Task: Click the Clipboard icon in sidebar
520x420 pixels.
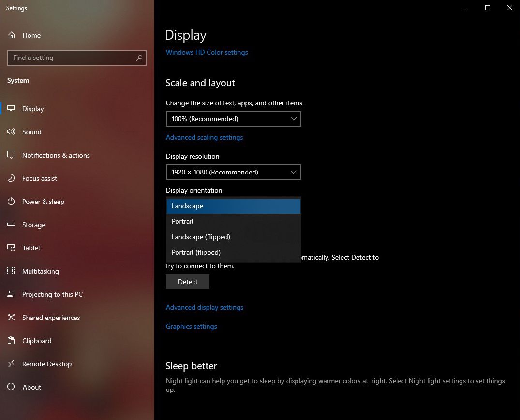Action: [x=12, y=341]
